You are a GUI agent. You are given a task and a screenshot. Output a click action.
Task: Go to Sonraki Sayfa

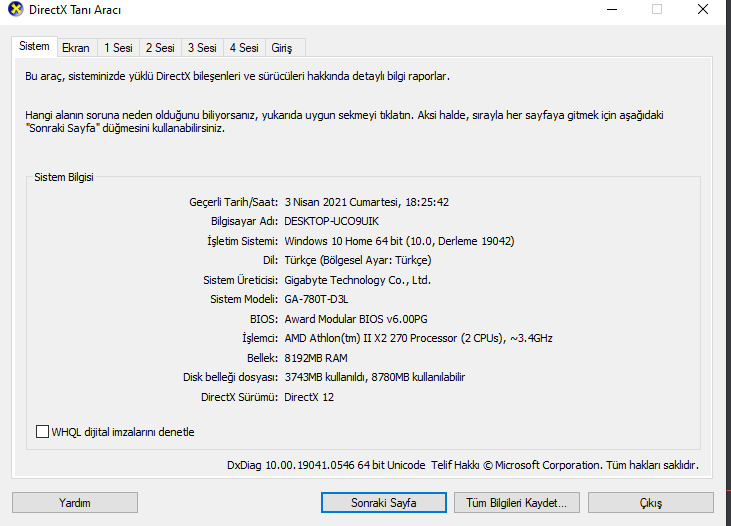click(x=384, y=503)
